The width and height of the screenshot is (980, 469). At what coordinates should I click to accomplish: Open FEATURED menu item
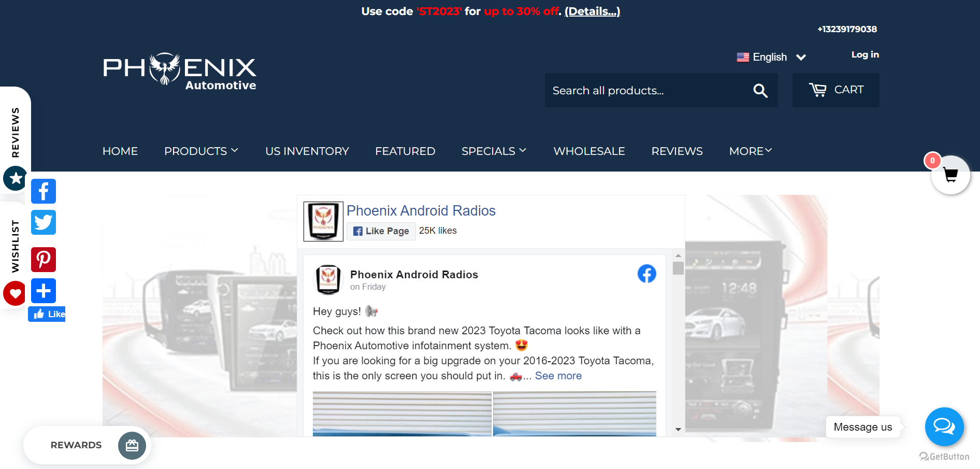click(405, 151)
